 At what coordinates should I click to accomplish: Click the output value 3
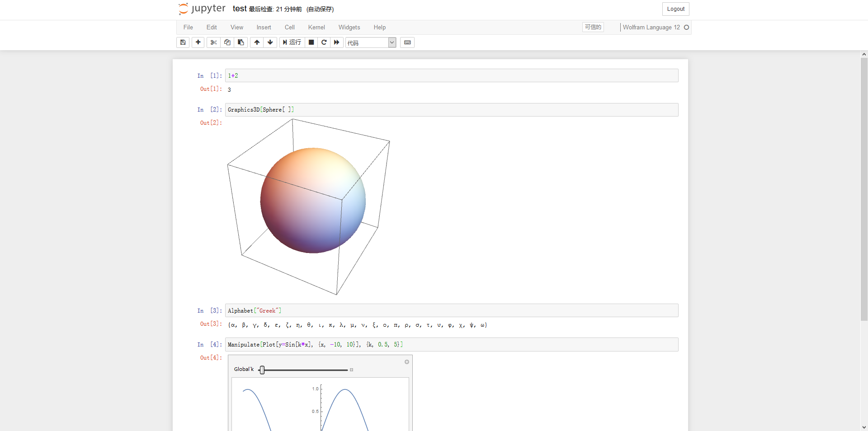[229, 90]
